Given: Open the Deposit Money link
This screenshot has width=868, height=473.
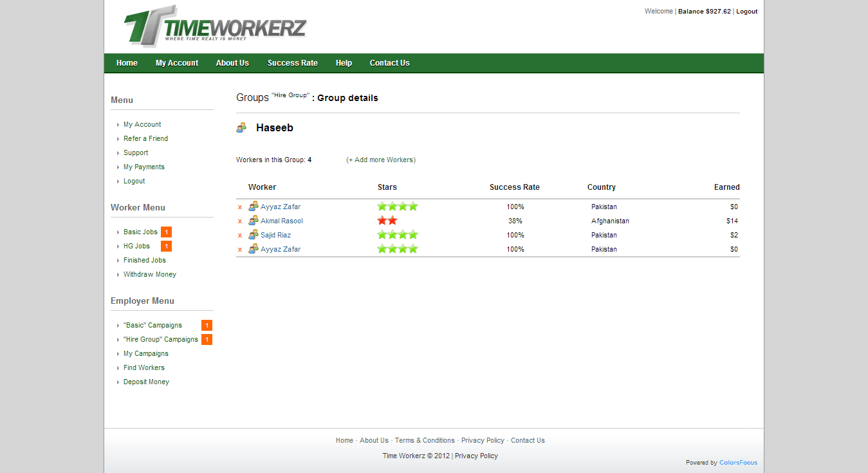Looking at the screenshot, I should tap(146, 382).
